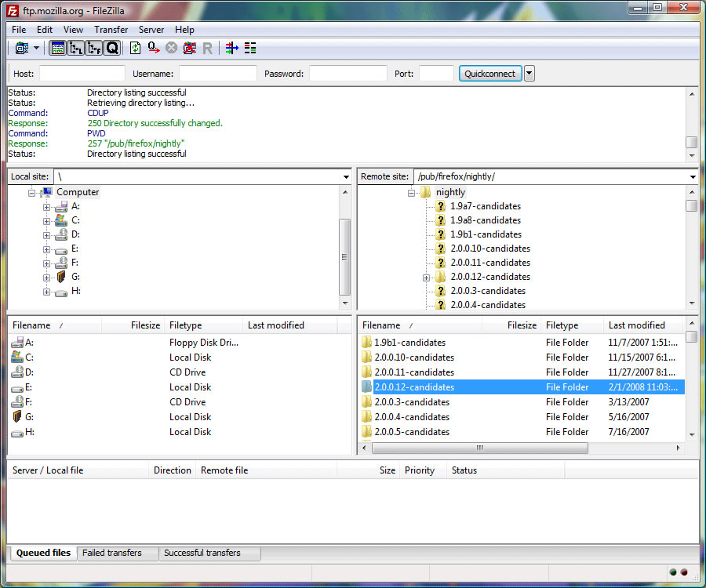Expand the Remote site path dropdown
Viewport: 706px width, 588px height.
pyautogui.click(x=693, y=177)
